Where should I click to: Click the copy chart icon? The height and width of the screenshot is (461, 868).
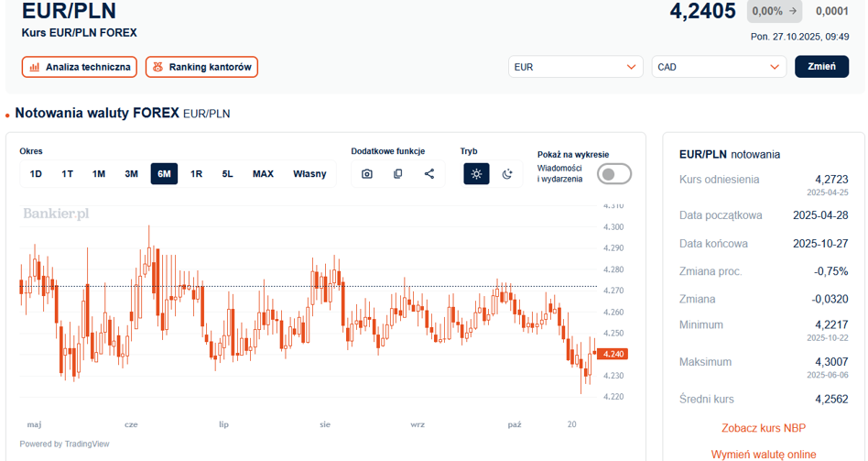coord(397,174)
